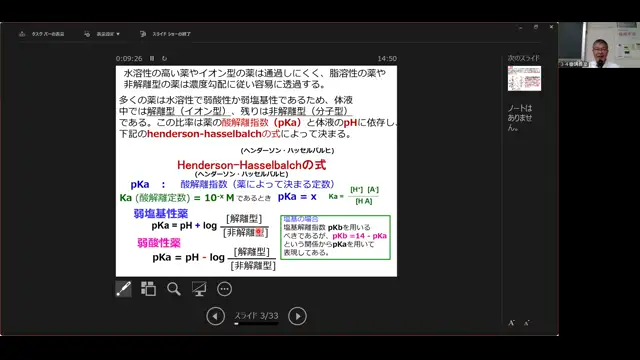640x360 pixels.
Task: Restart the presentation timer
Action: pos(164,58)
